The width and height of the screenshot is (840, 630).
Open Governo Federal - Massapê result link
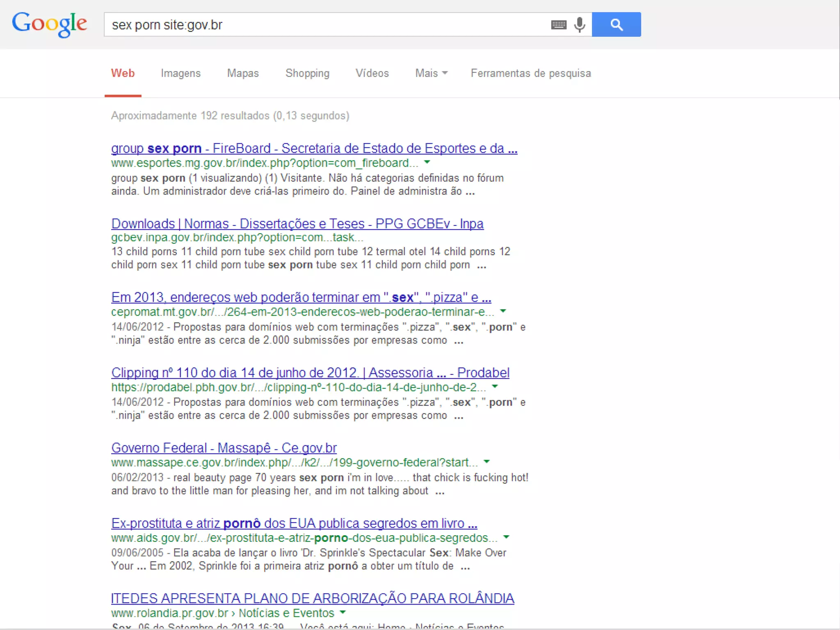point(224,448)
